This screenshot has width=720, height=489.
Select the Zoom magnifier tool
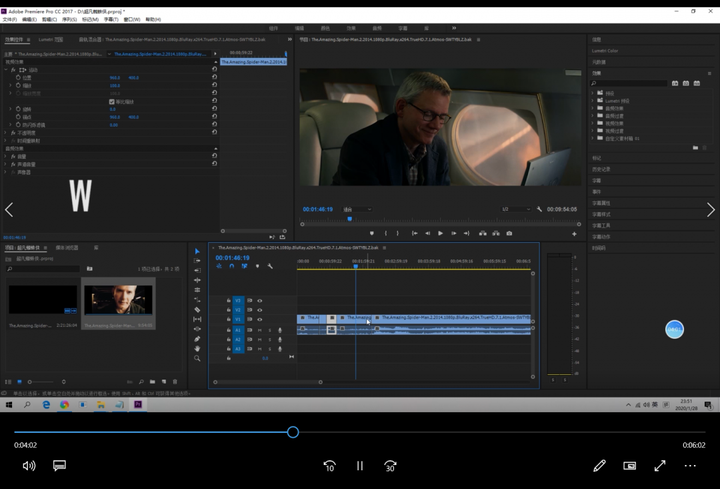(x=197, y=359)
